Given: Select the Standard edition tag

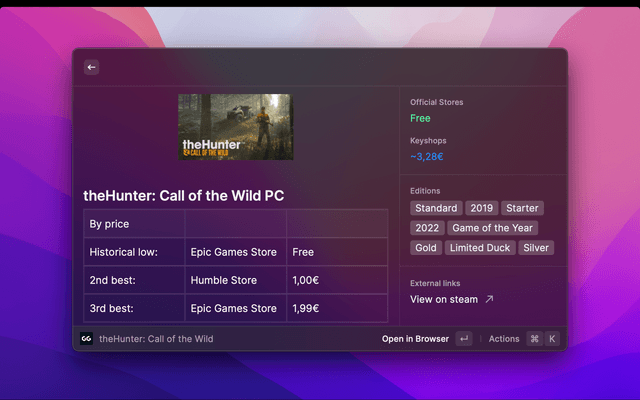Looking at the screenshot, I should point(436,208).
